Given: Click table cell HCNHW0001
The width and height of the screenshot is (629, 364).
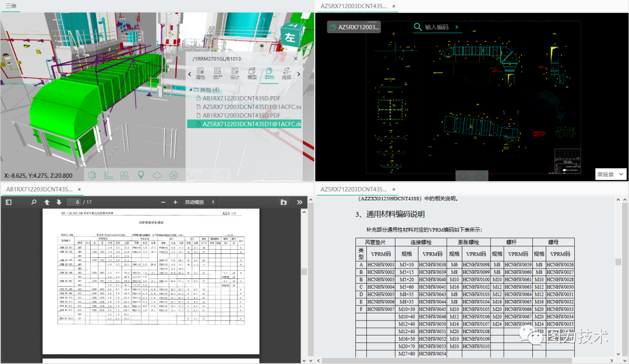Looking at the screenshot, I should 381,264.
